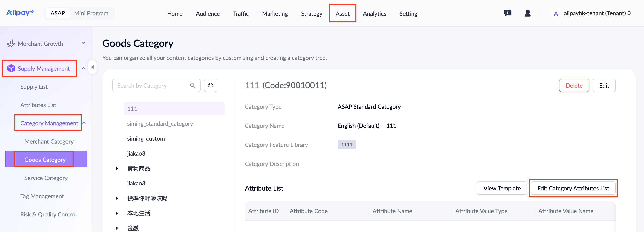Open the Analytics top menu
This screenshot has width=644, height=232.
tap(374, 13)
